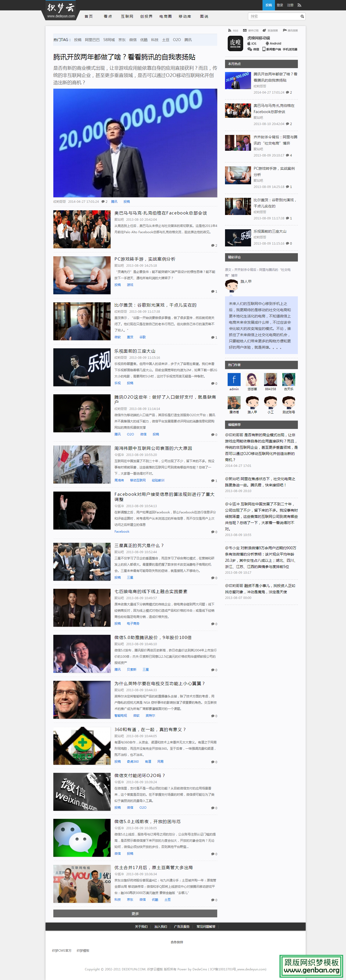
Task: Click the 注册 register link
Action: tap(290, 5)
